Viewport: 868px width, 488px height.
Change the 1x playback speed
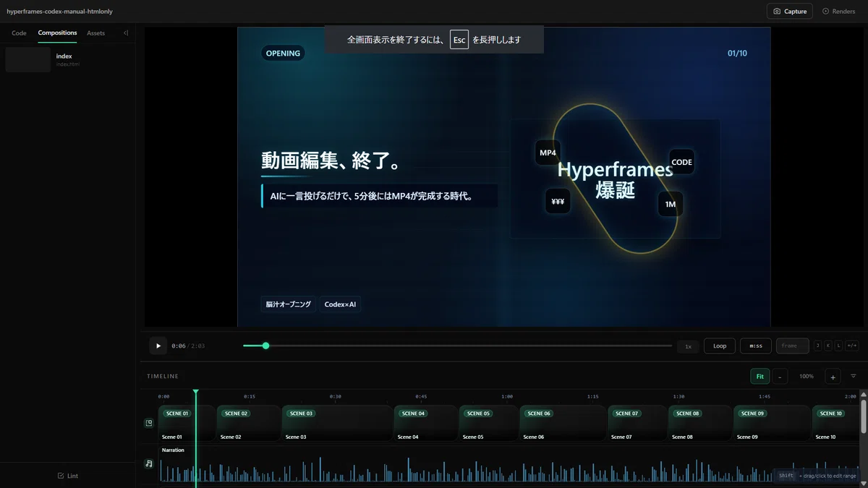point(689,346)
